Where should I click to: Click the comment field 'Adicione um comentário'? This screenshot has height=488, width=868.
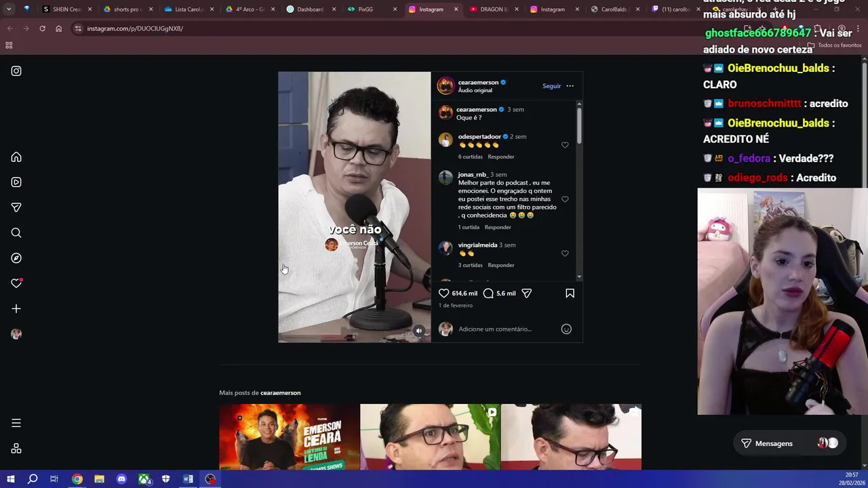507,329
